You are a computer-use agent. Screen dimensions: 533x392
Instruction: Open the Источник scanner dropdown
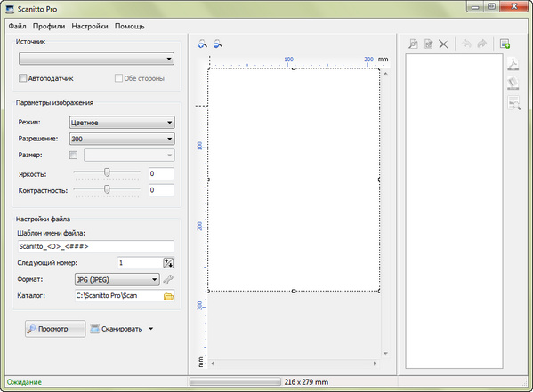(96, 59)
